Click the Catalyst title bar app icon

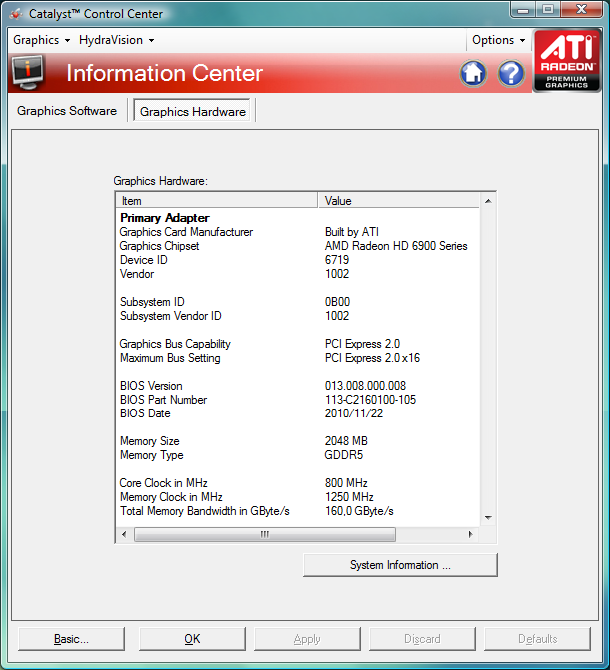coord(15,14)
